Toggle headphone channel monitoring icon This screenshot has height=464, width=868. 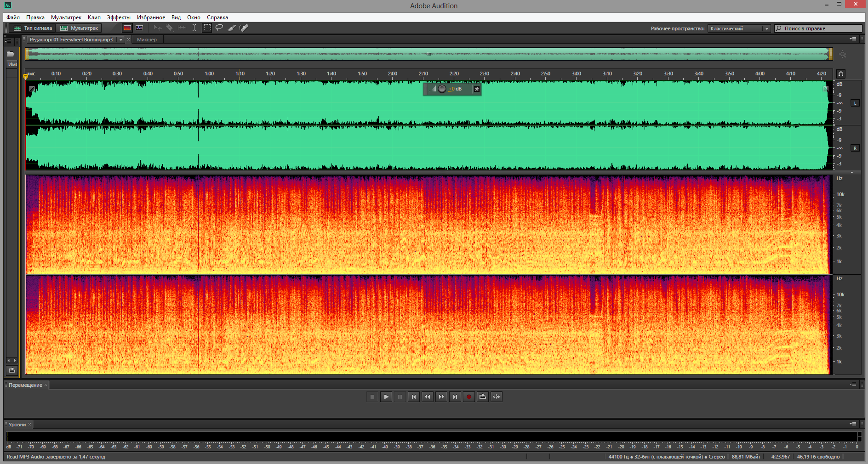tap(841, 74)
